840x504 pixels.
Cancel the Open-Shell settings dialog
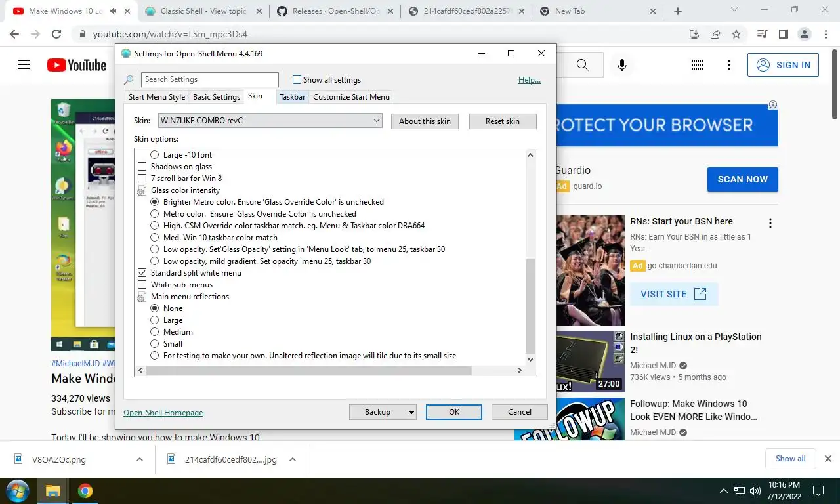click(520, 412)
